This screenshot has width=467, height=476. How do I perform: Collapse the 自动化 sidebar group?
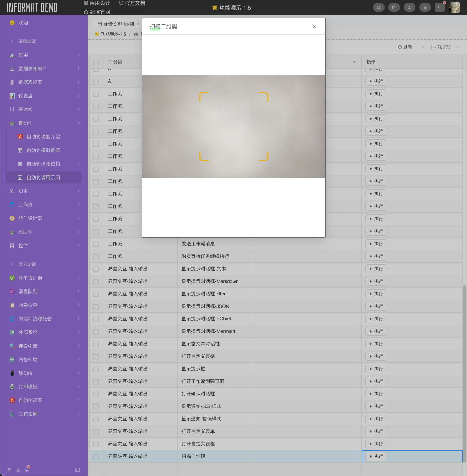coord(79,123)
